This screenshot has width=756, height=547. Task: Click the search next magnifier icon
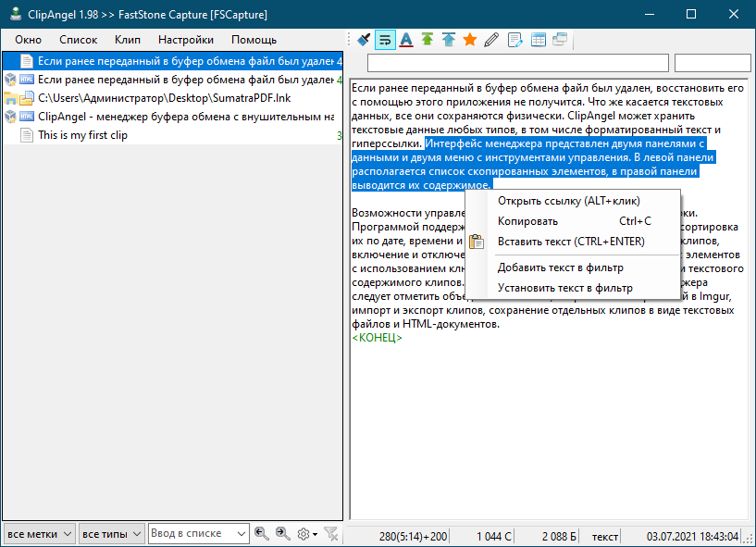(282, 533)
